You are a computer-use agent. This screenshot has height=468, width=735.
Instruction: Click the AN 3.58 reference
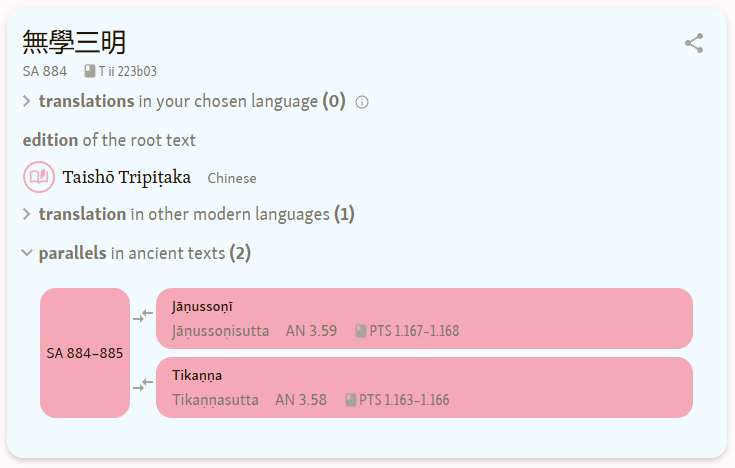301,400
